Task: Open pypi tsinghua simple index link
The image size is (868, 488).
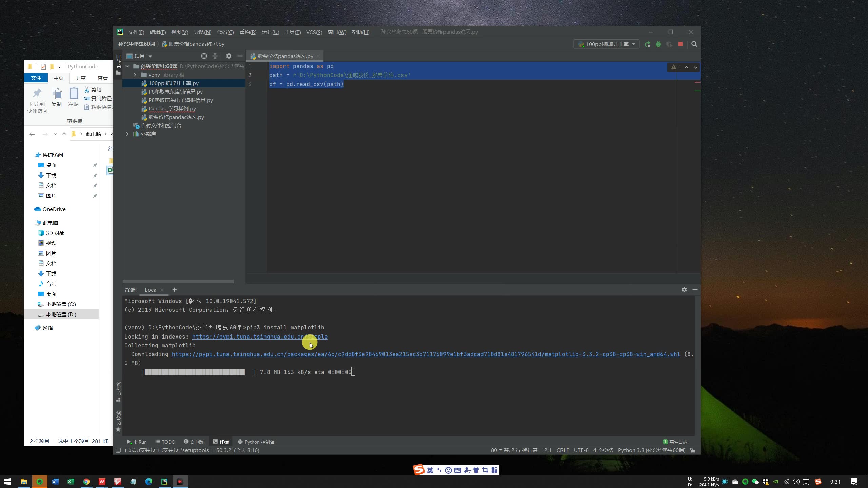Action: click(260, 337)
